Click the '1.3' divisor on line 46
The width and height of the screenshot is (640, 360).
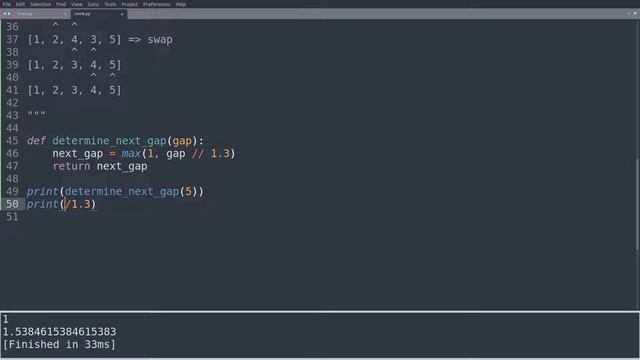click(x=220, y=153)
